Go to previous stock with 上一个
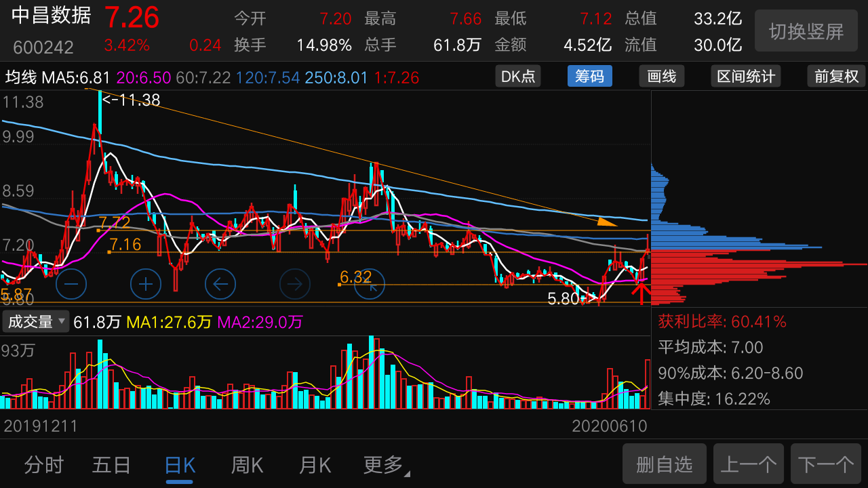 tap(748, 464)
